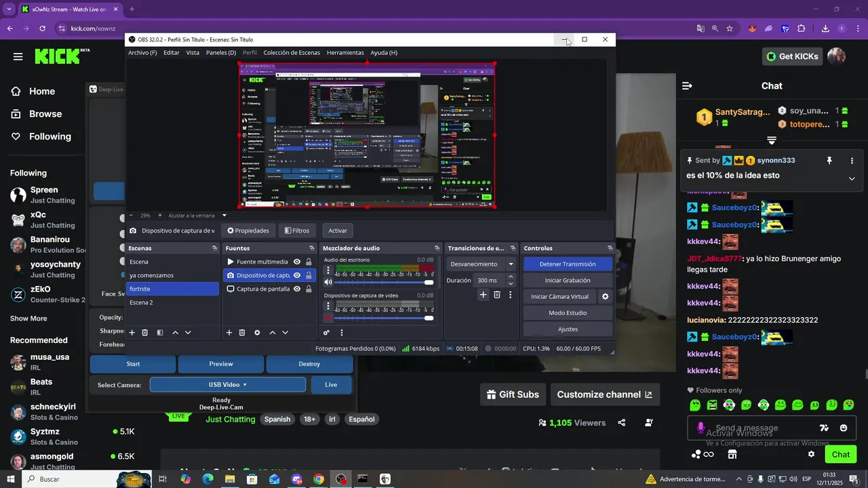Toggle lock on Captura de pantalla source

[309, 289]
